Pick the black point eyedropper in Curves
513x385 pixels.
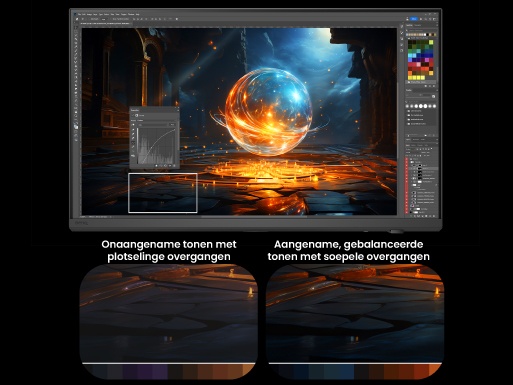click(133, 129)
